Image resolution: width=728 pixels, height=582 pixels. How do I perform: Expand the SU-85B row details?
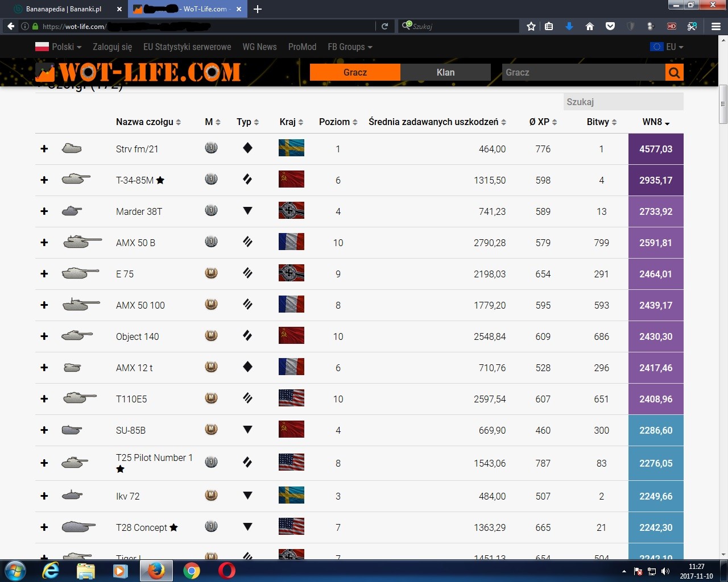44,430
